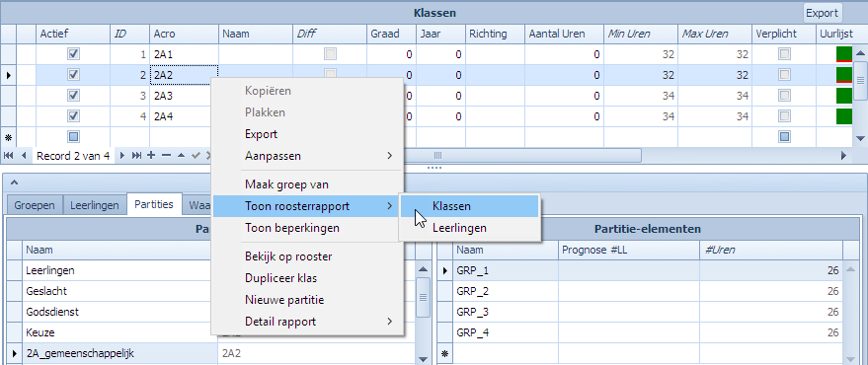This screenshot has width=868, height=365.
Task: Toggle Actief checkbox for class 2A4
Action: [x=73, y=116]
